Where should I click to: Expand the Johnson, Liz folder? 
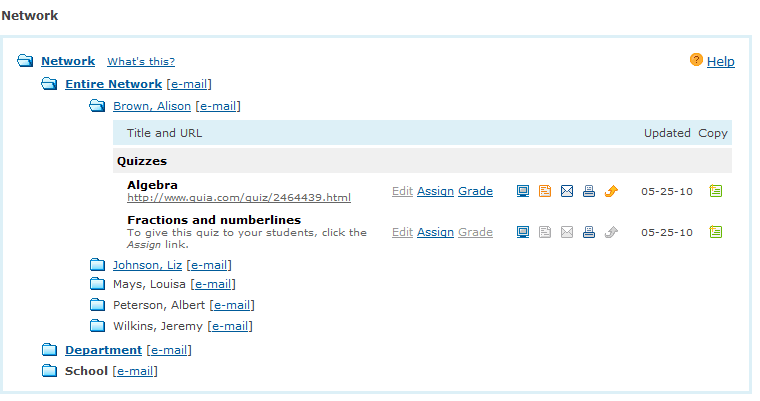coord(97,265)
